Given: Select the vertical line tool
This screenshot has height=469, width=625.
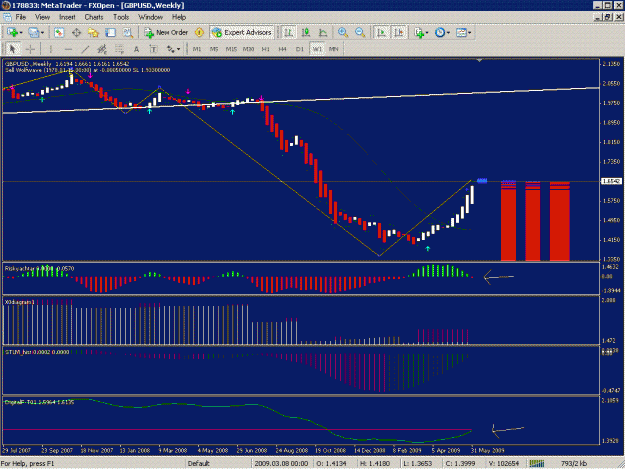Looking at the screenshot, I should pyautogui.click(x=51, y=49).
